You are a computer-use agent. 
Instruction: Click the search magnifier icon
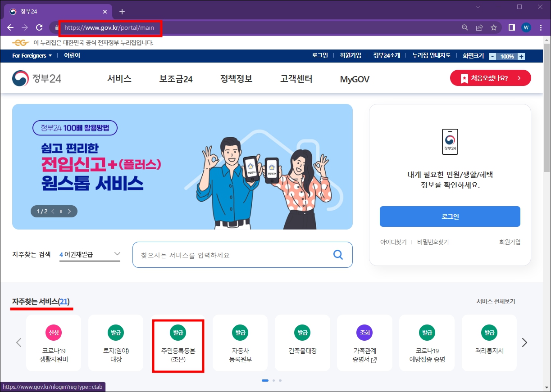click(x=338, y=255)
